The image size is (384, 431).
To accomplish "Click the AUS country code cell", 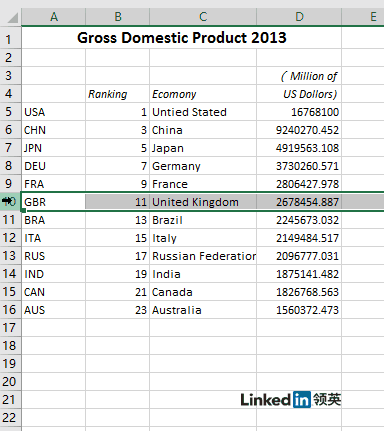I will click(54, 310).
